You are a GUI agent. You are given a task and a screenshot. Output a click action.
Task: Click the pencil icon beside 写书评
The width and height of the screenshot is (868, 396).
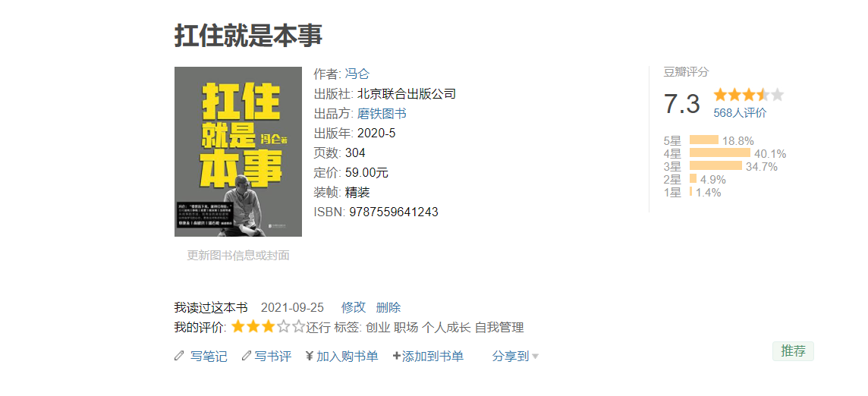coord(247,356)
